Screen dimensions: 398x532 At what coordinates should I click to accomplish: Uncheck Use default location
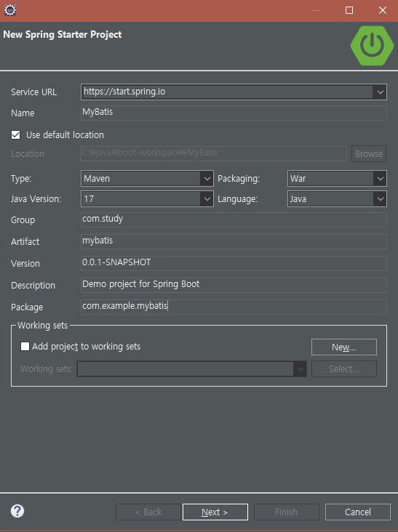pos(15,135)
